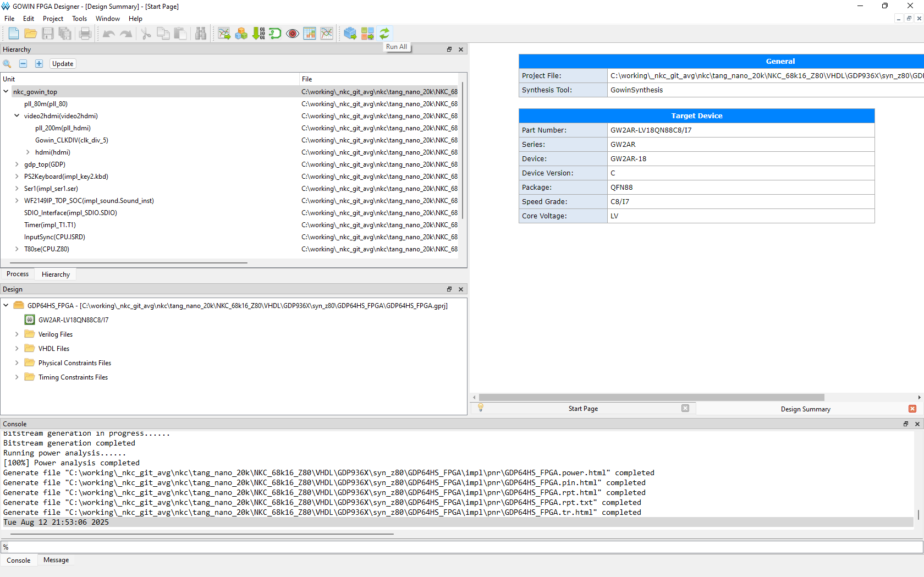Close the Start Page tab
The height and width of the screenshot is (577, 924).
[685, 408]
